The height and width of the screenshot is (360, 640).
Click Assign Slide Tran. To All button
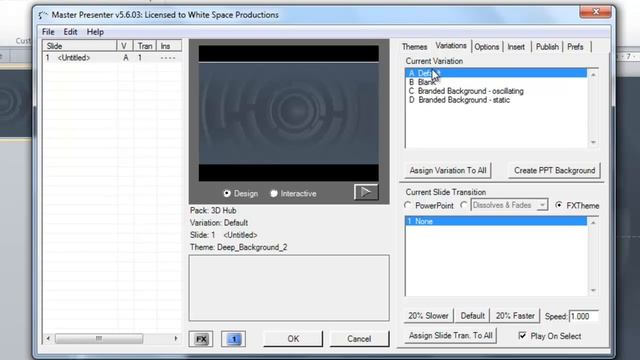click(450, 336)
